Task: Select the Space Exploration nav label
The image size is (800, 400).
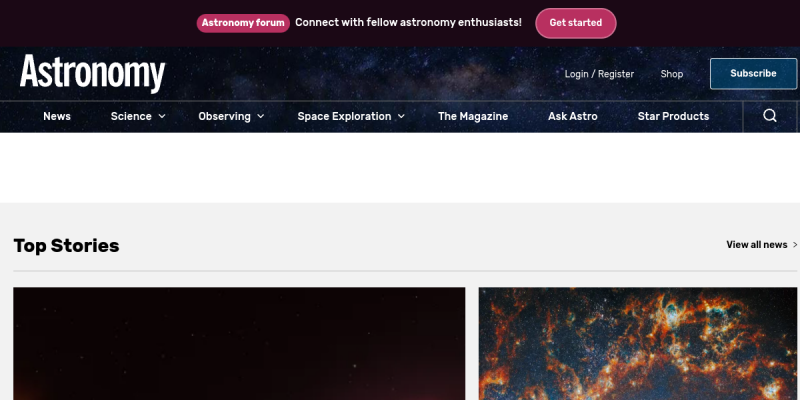Action: (x=344, y=116)
